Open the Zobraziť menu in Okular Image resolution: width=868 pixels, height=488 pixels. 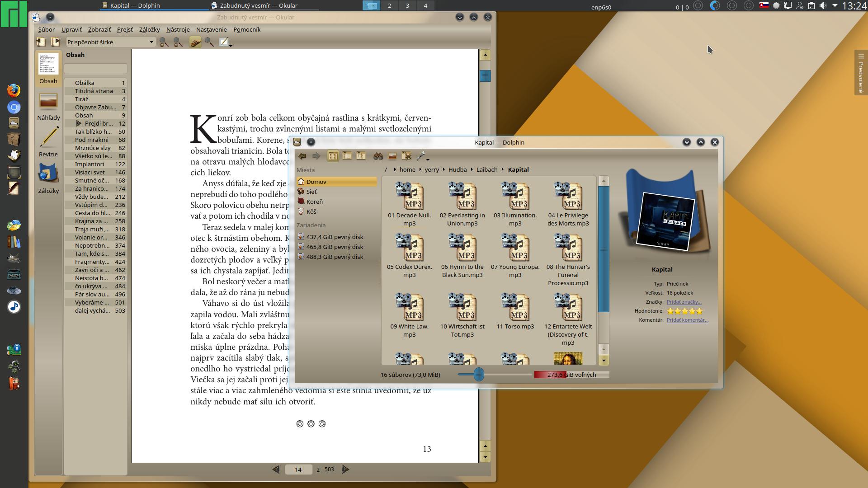pos(99,29)
